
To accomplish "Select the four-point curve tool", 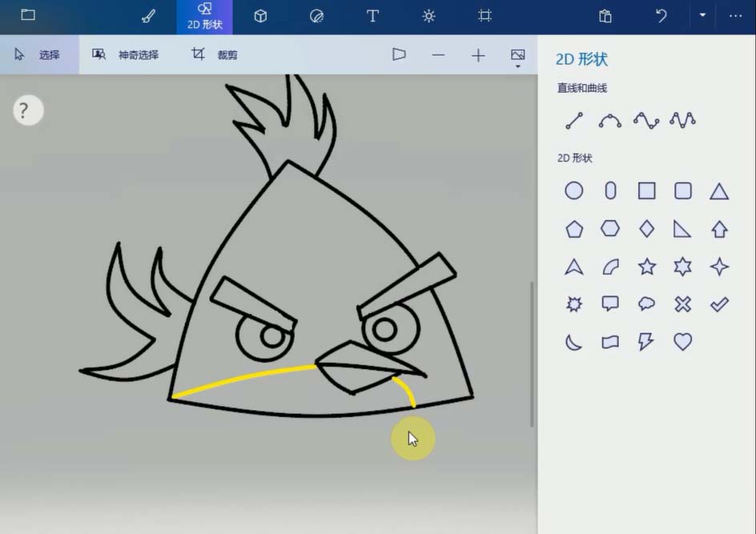I will tap(646, 120).
